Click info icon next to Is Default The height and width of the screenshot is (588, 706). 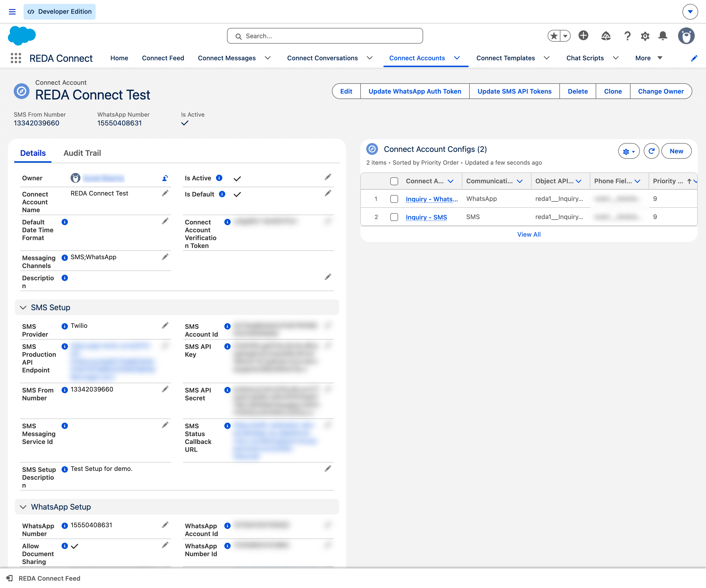click(222, 194)
